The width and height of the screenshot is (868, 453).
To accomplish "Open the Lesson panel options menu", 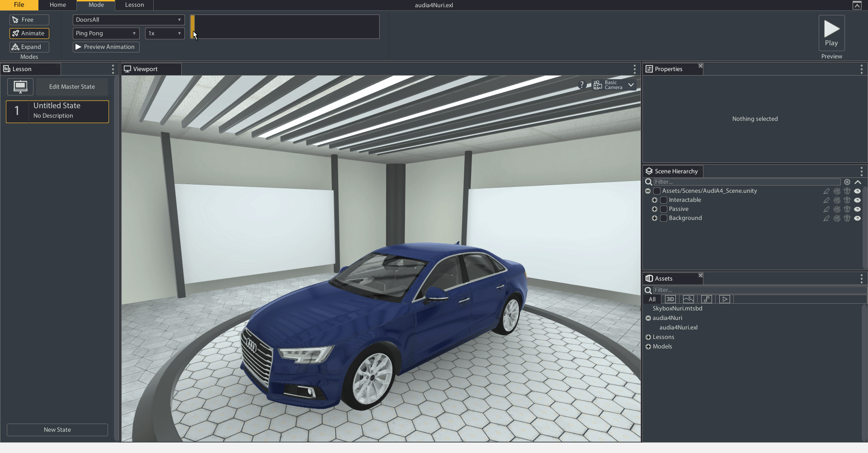I will (x=113, y=69).
